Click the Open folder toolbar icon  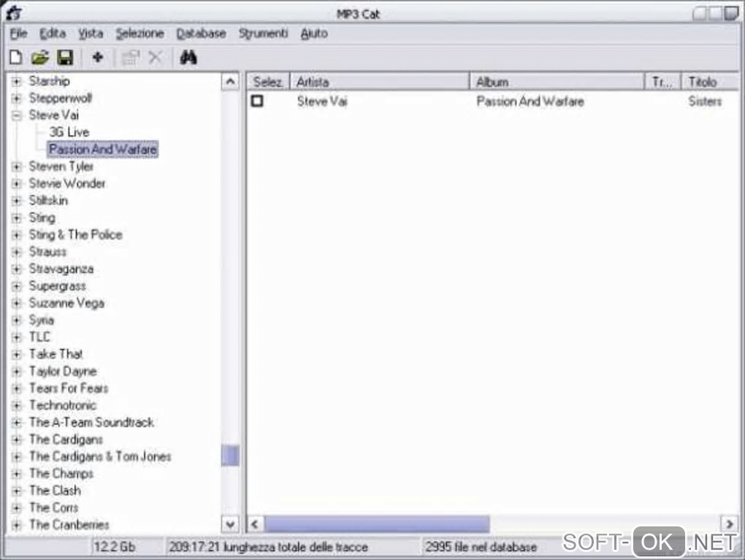(x=40, y=58)
